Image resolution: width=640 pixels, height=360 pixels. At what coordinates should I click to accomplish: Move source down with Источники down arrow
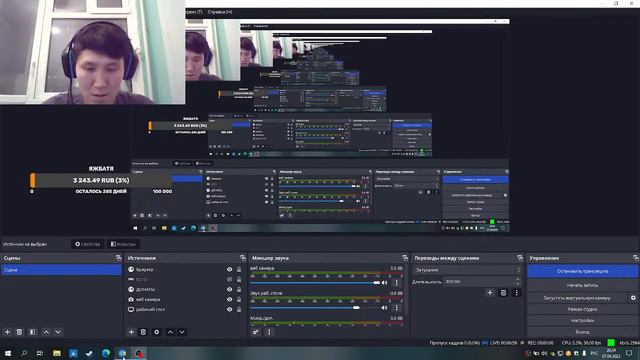182,332
